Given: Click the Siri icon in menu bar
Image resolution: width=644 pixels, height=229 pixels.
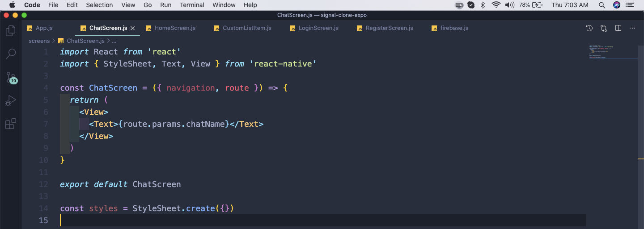Looking at the screenshot, I should point(617,5).
